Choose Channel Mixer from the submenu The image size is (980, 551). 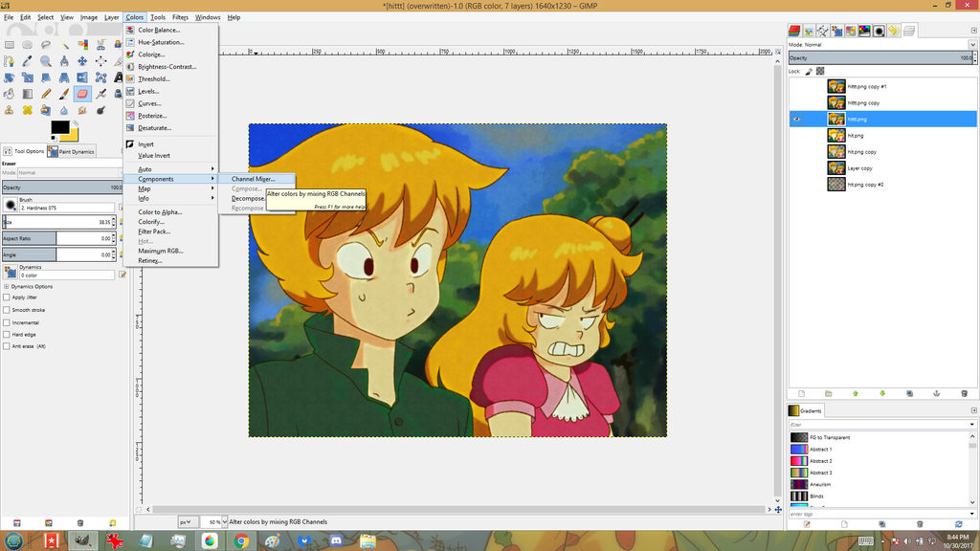click(x=253, y=179)
